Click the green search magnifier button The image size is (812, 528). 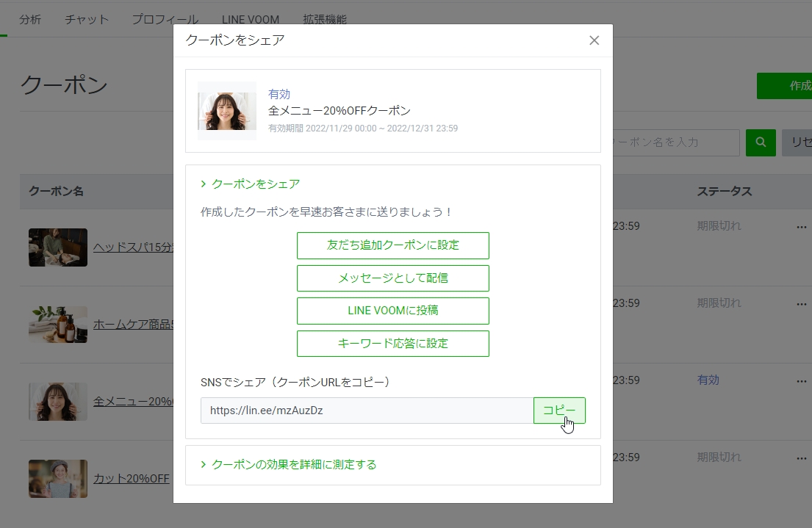(x=761, y=142)
